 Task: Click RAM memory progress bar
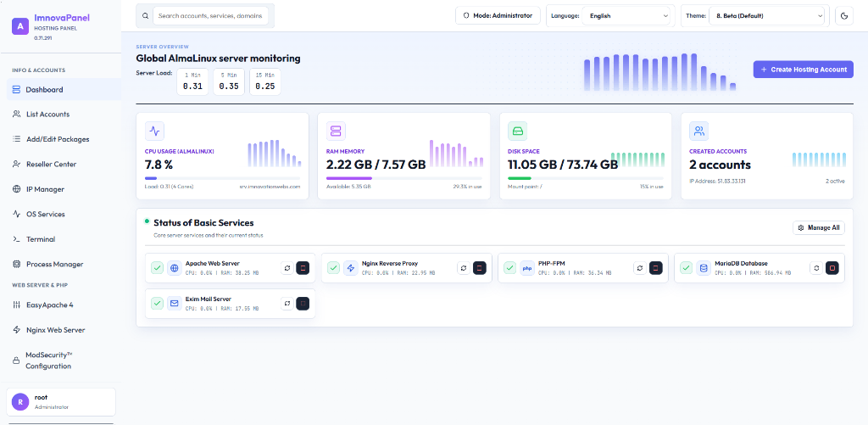pos(404,178)
